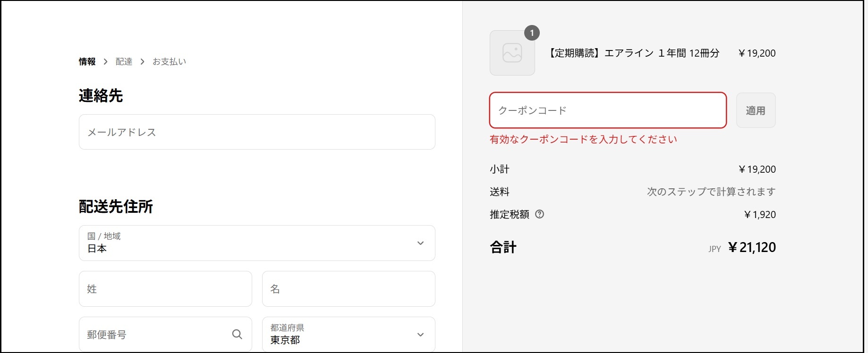This screenshot has width=868, height=353.
Task: Click the product image placeholder thumbnail
Action: (512, 53)
